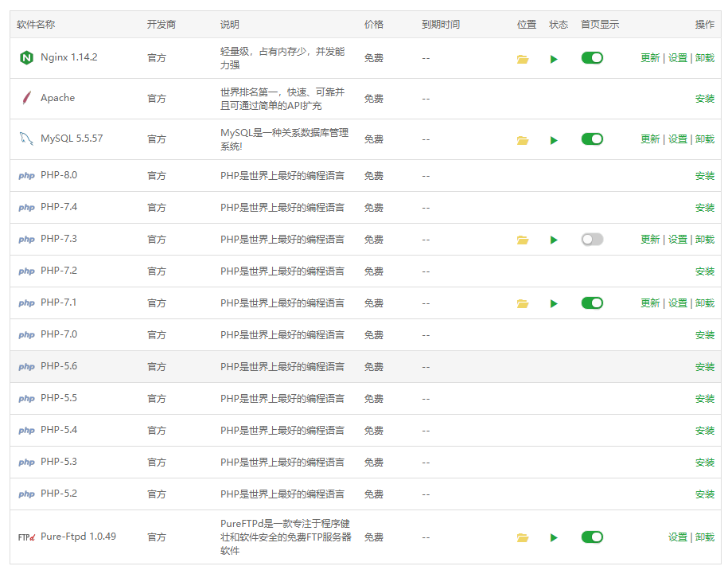Install Apache via the 安装 link
728x570 pixels.
705,99
